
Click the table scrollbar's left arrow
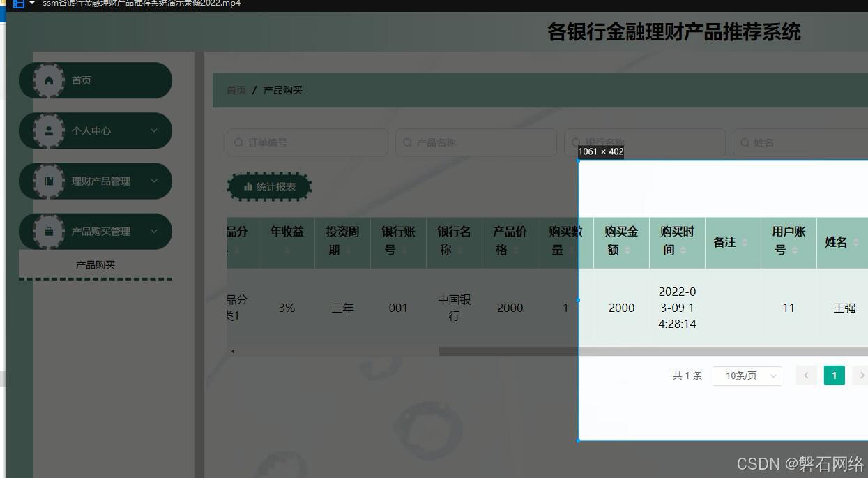[233, 352]
